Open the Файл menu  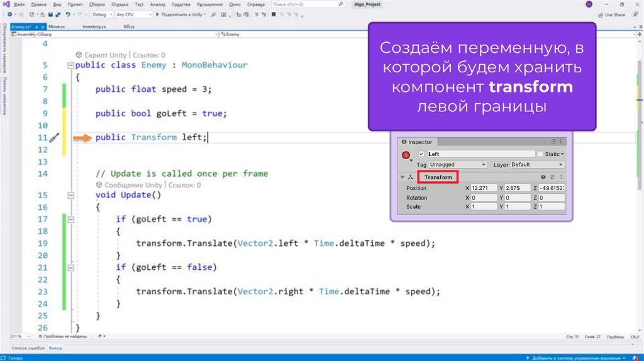19,4
